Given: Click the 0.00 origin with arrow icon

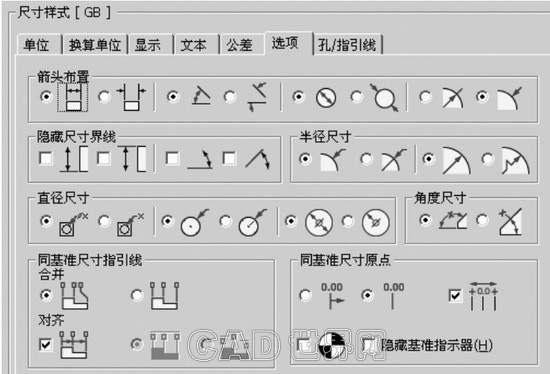Looking at the screenshot, I should pos(333,296).
